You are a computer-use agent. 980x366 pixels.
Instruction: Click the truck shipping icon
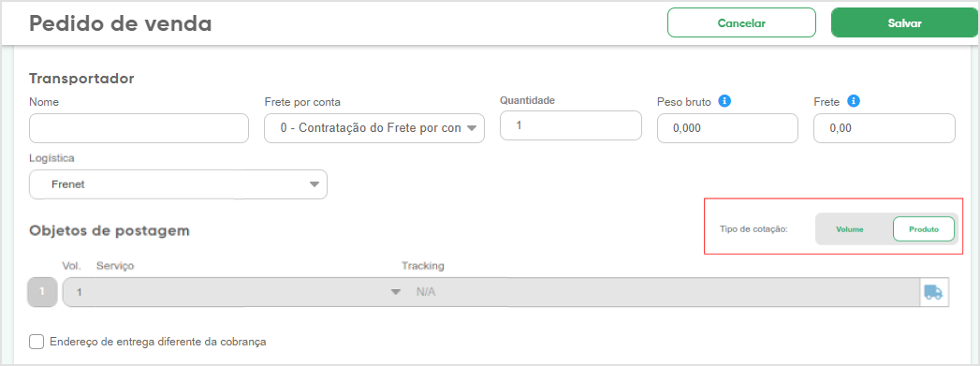(934, 292)
